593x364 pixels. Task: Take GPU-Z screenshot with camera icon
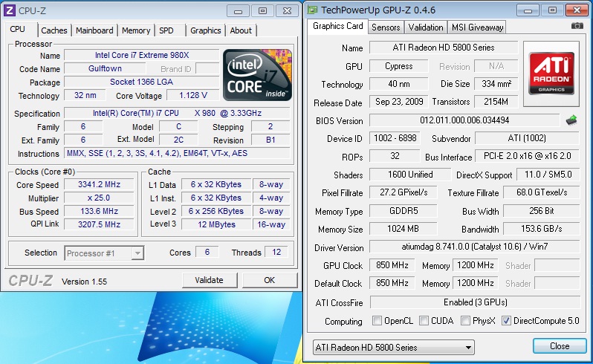coord(577,26)
